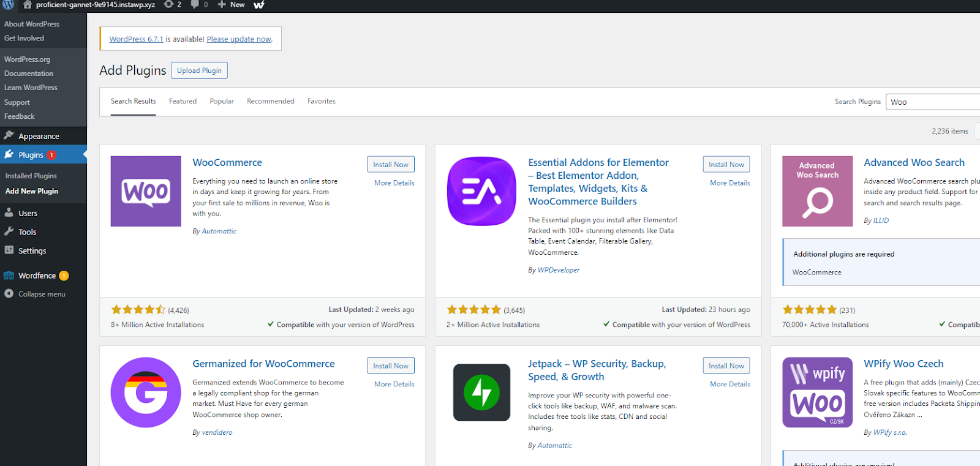This screenshot has height=466, width=980.
Task: Open the Appearance menu
Action: [x=43, y=136]
